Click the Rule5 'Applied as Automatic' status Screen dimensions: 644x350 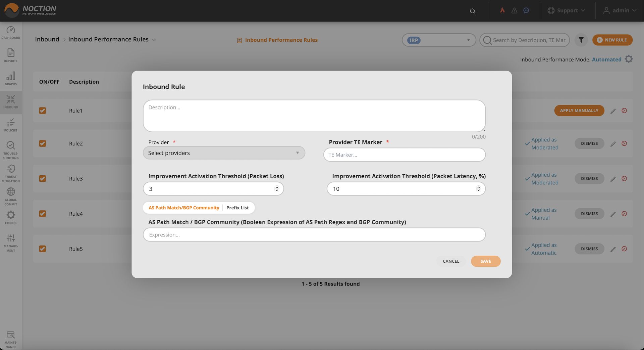coord(541,249)
